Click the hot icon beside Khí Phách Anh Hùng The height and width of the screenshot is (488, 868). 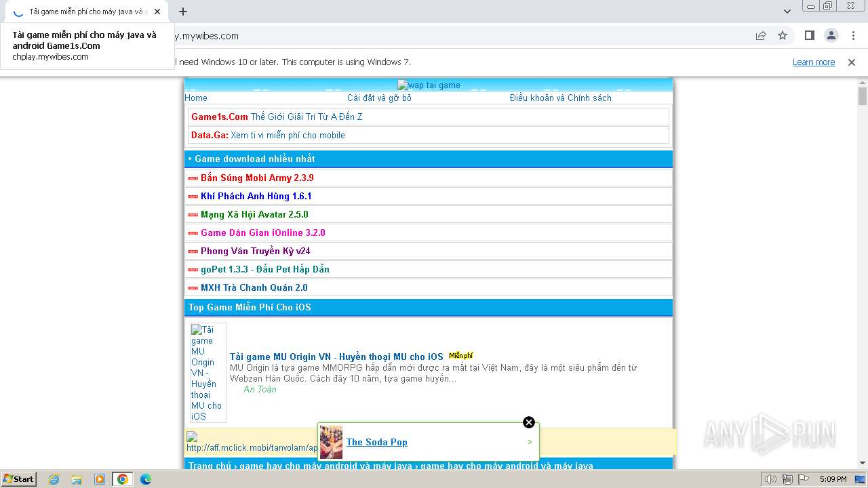tap(193, 197)
